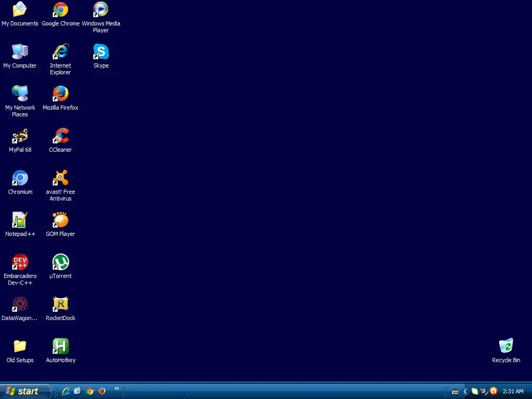The width and height of the screenshot is (532, 399).
Task: Click the Quick Launch icon after Internet Explorer
Action: pos(78,391)
